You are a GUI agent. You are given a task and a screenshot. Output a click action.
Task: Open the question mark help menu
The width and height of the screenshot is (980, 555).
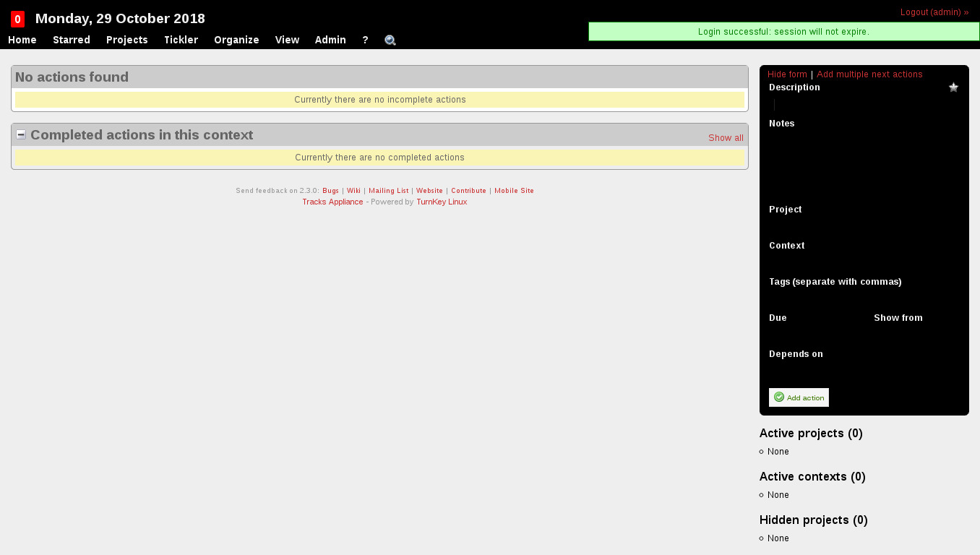pos(365,40)
